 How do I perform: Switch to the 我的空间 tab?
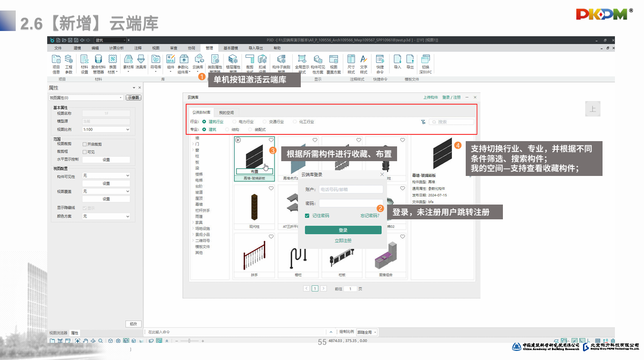tap(226, 113)
